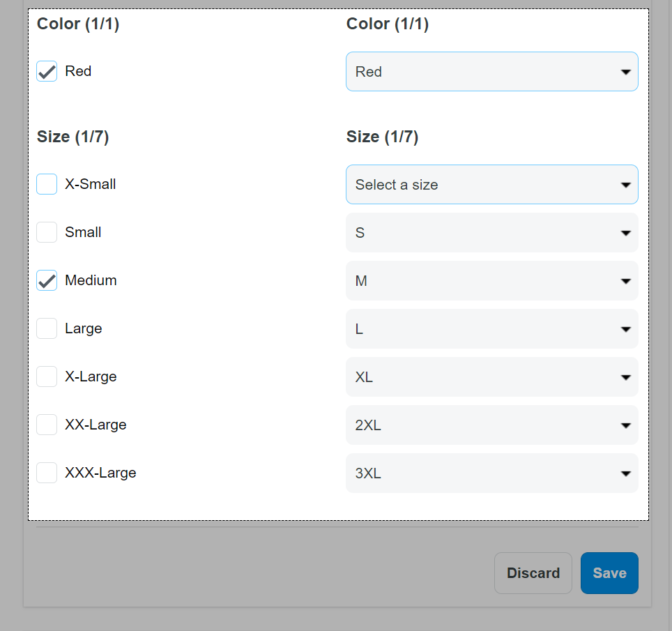Check the X-Small size checkbox
The image size is (672, 631).
pyautogui.click(x=47, y=184)
